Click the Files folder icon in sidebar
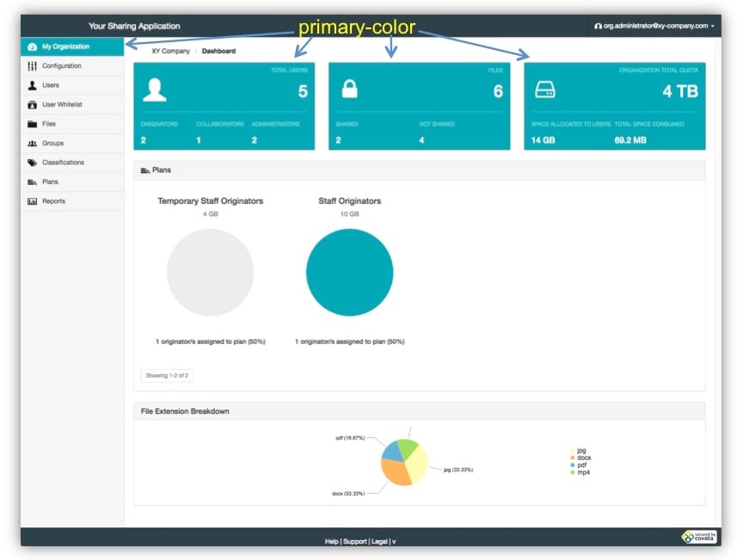 (x=32, y=124)
